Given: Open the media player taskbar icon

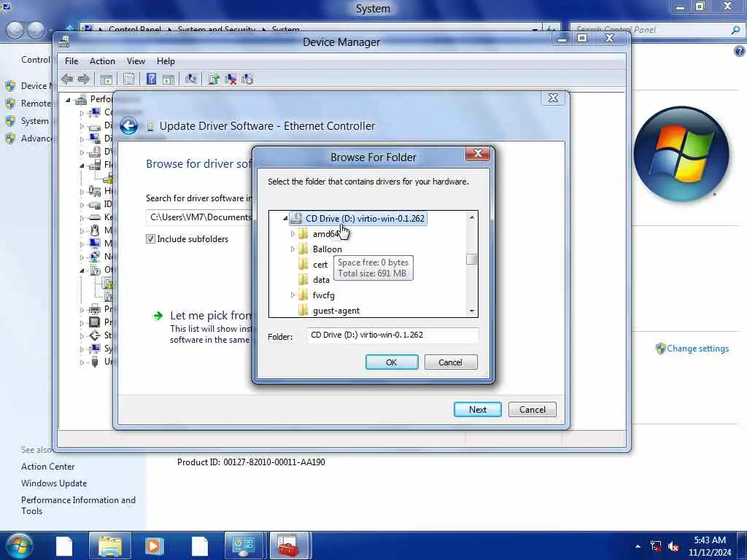Looking at the screenshot, I should point(154,545).
